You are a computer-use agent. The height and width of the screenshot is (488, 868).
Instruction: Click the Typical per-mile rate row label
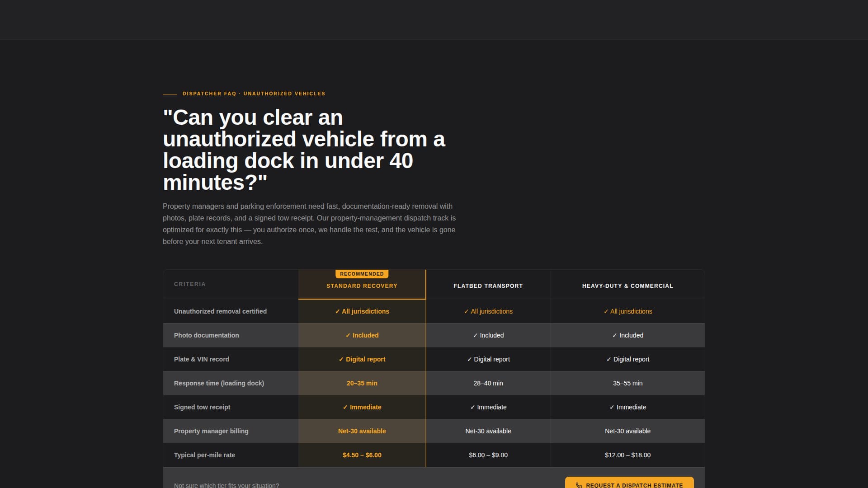[x=204, y=455]
